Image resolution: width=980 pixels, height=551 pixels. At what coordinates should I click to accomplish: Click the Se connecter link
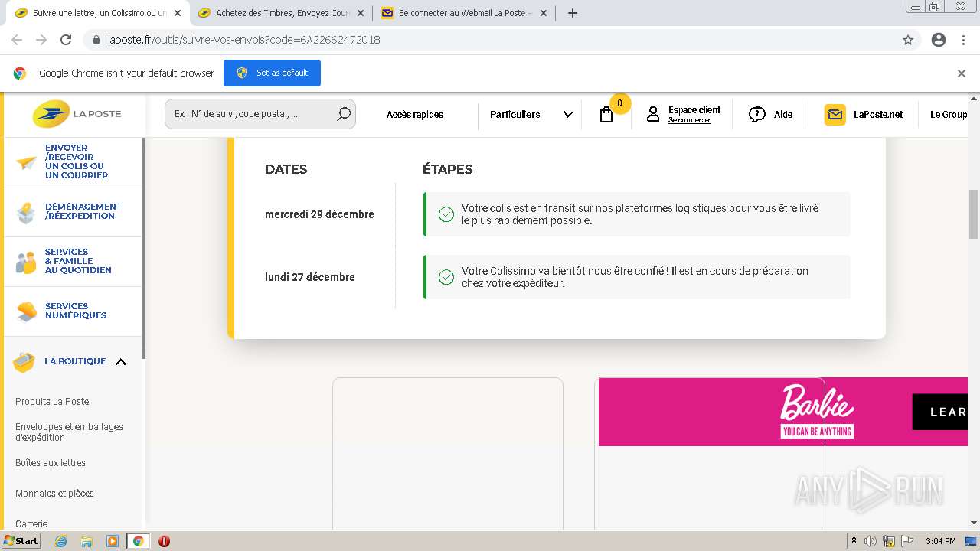coord(689,121)
